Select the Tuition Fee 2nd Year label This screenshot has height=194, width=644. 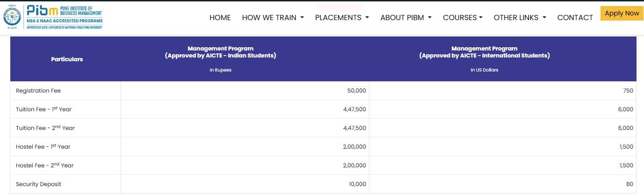pos(45,128)
